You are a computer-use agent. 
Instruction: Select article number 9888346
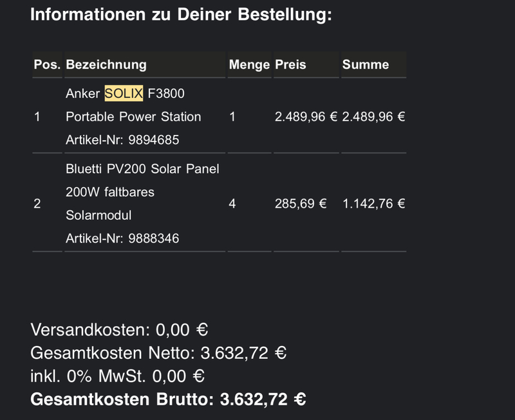[x=122, y=239]
